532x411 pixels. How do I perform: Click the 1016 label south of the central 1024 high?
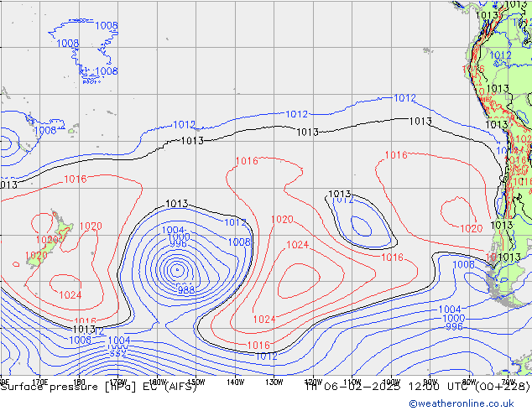pyautogui.click(x=258, y=346)
